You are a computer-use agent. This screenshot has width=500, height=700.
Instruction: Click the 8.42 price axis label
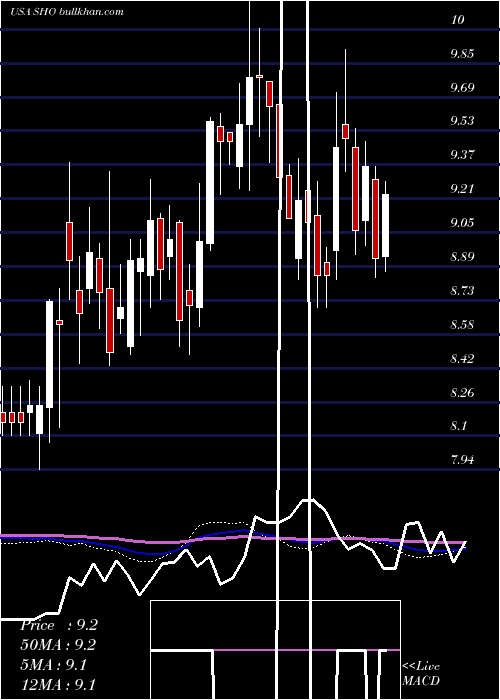(462, 358)
